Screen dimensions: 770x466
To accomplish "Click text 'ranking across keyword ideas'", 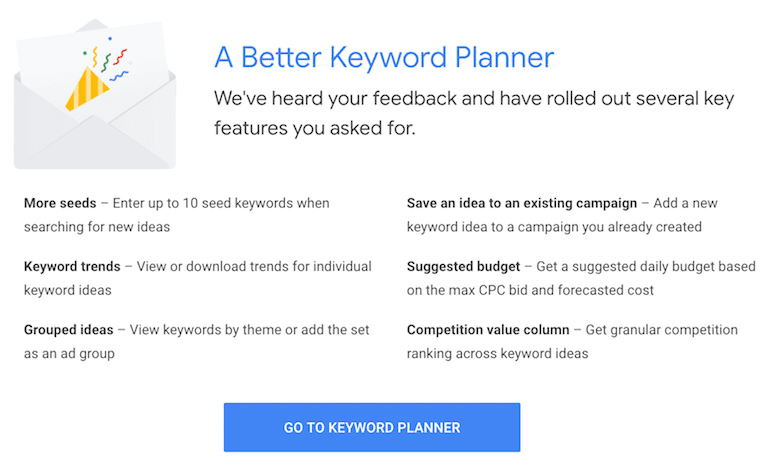I will tap(497, 354).
